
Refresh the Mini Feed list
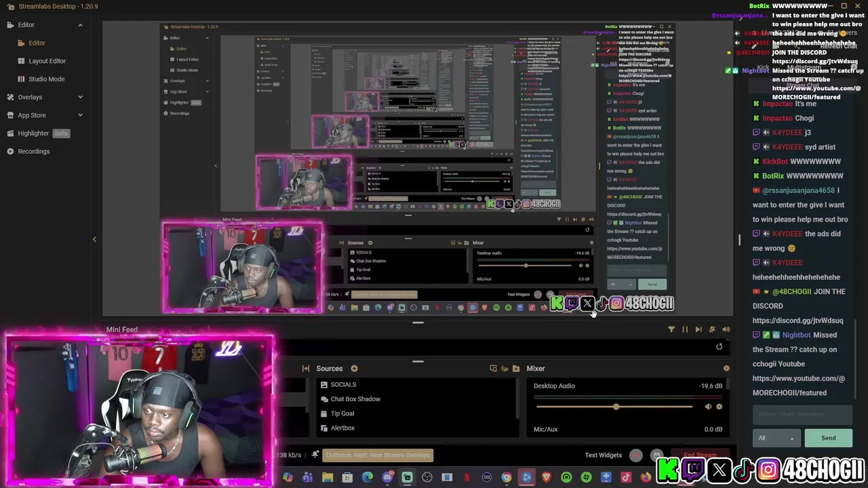pos(719,347)
